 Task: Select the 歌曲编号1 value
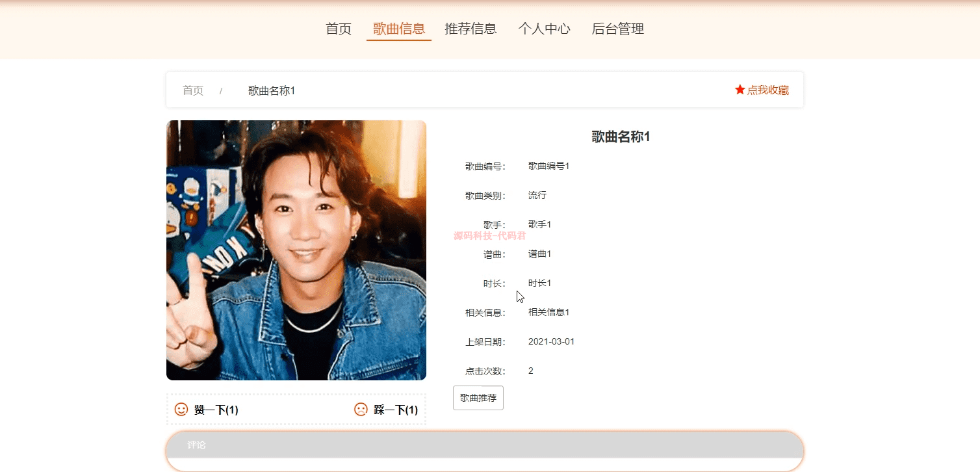[x=548, y=166]
